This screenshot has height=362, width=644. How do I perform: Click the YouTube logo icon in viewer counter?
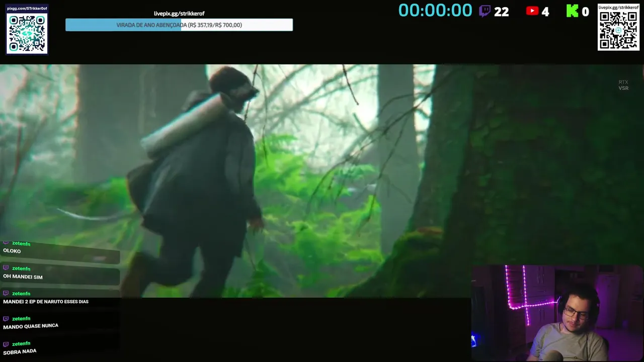(x=532, y=11)
